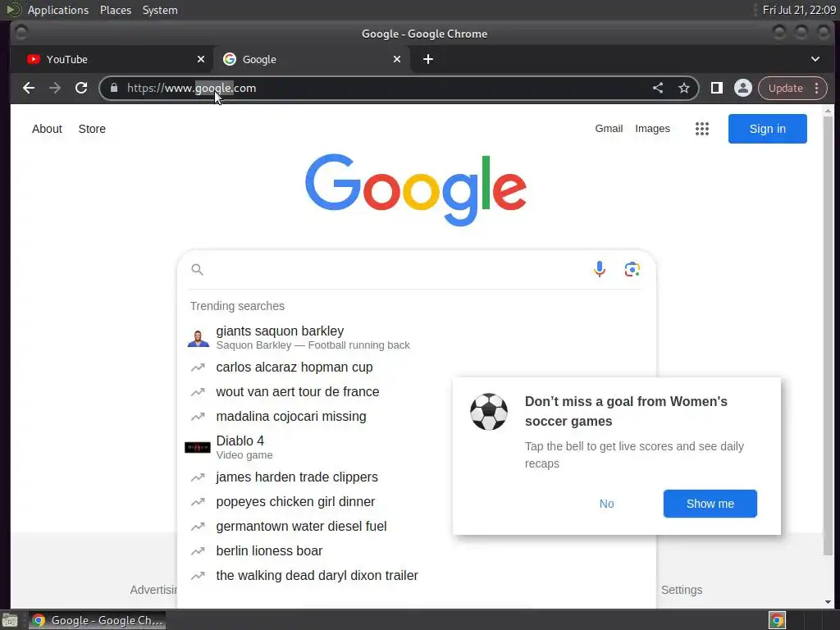
Task: Select suggestion giants saquon barkley
Action: point(416,337)
